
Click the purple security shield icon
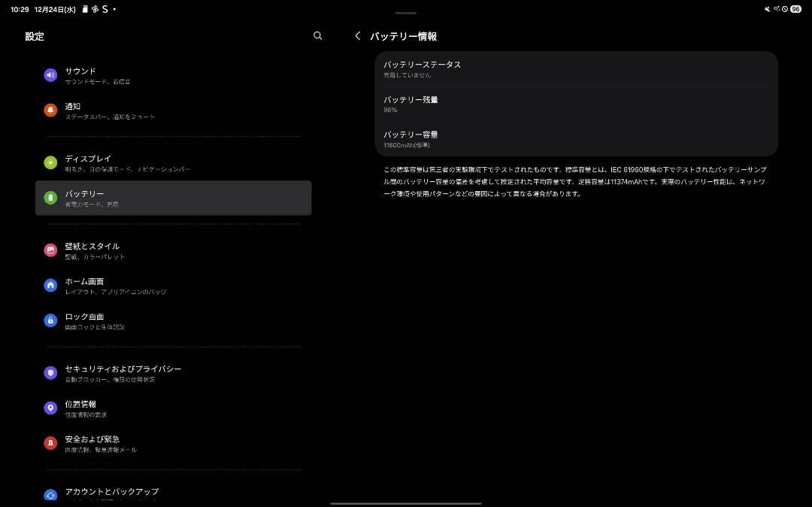pos(50,373)
